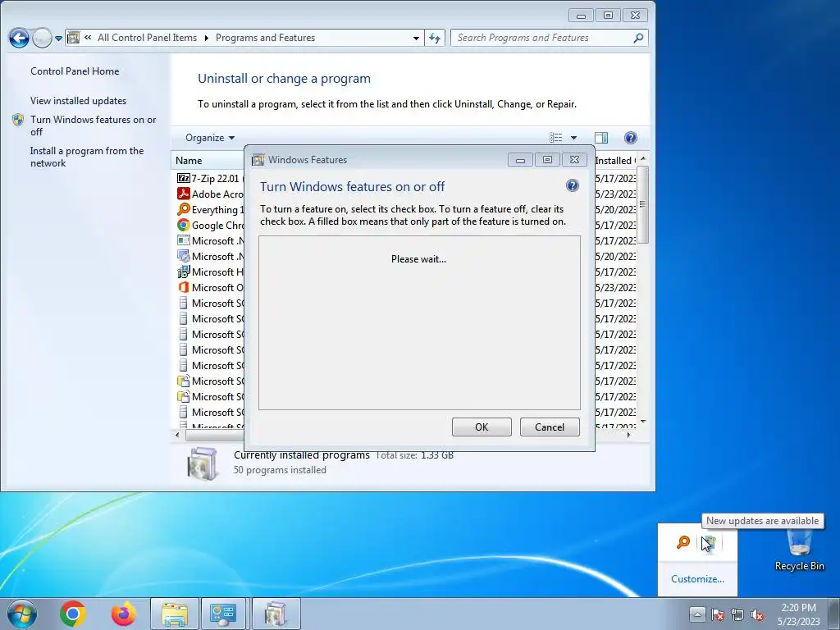This screenshot has height=630, width=840.
Task: Select All Control Panel Items breadcrumb
Action: tap(147, 38)
